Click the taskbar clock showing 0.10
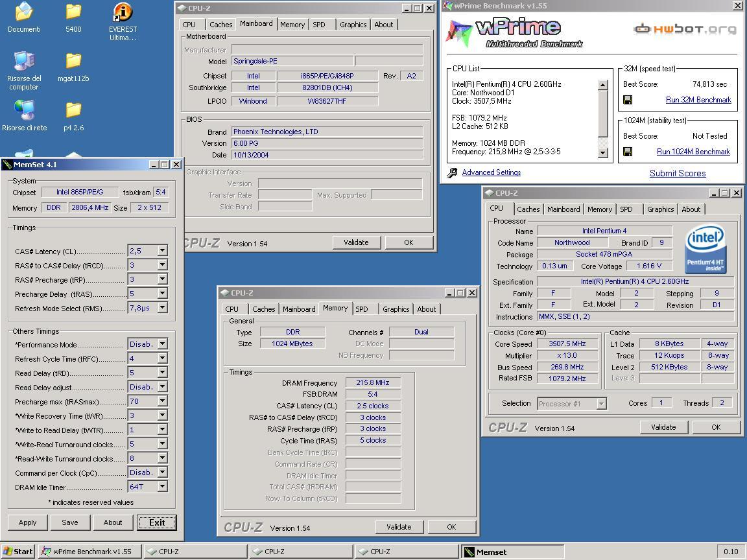747x560 pixels. pyautogui.click(x=731, y=552)
